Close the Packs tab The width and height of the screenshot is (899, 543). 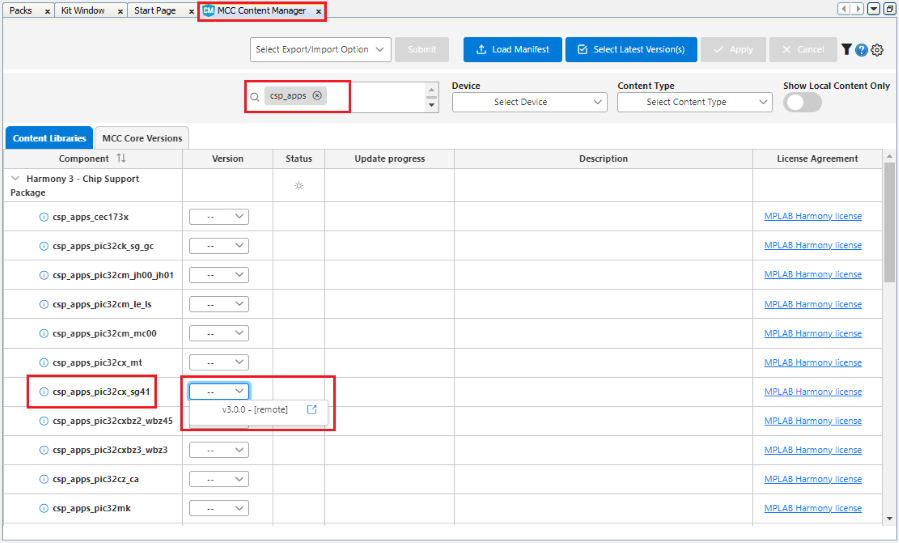point(48,11)
